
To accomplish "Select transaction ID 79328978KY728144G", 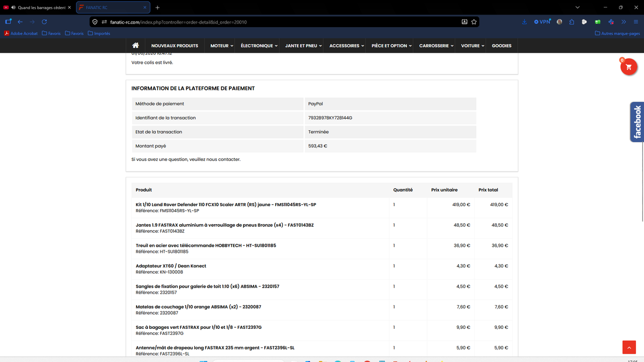I will 330,118.
